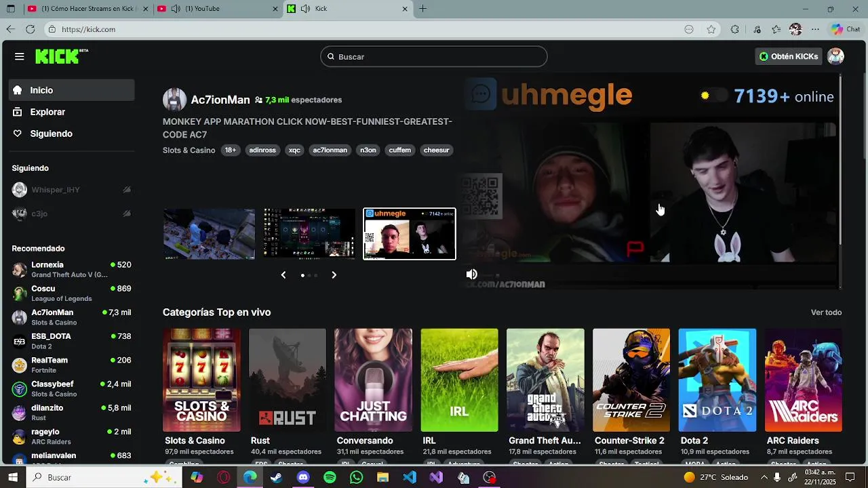
Task: Open recommended channel rageyio
Action: [71, 436]
